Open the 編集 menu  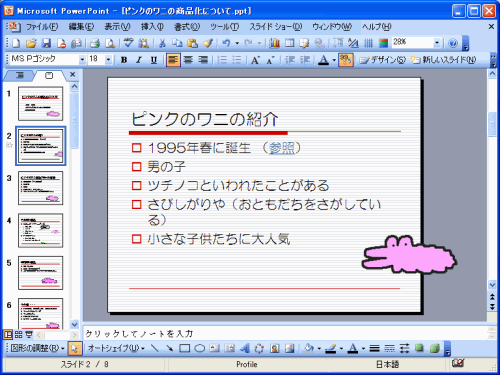[x=81, y=27]
